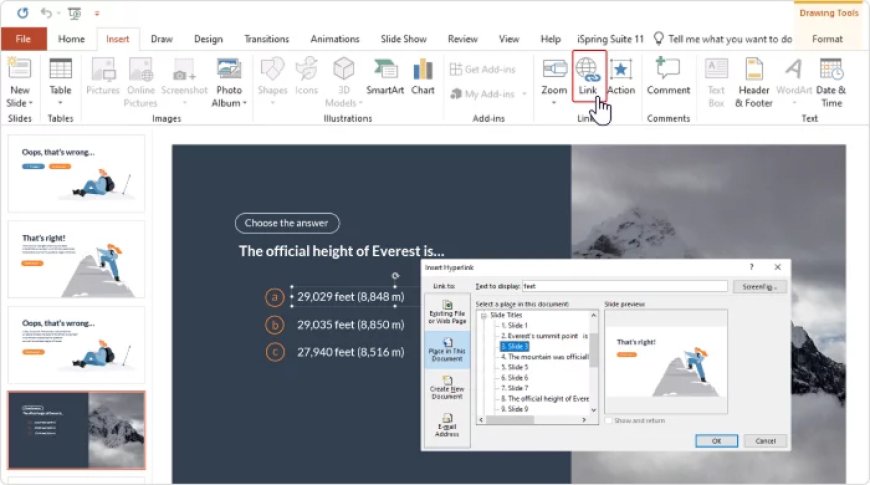Toggle the Show and return checkbox
Screen dimensions: 870x485
click(x=609, y=420)
